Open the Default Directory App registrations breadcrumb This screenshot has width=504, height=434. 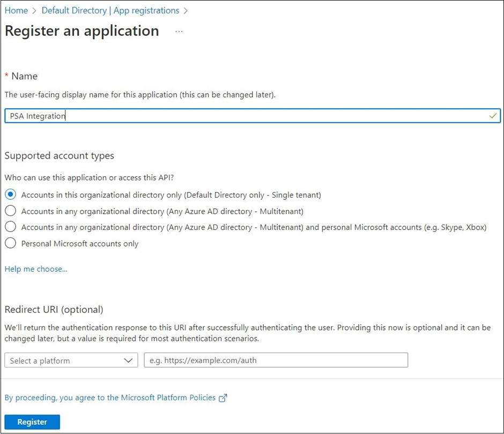[110, 11]
